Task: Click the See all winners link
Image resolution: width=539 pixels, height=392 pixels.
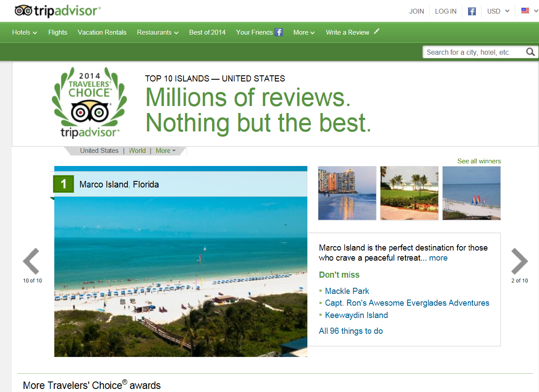Action: tap(479, 161)
